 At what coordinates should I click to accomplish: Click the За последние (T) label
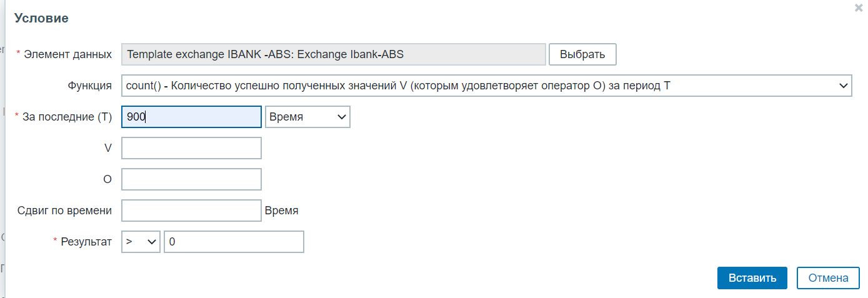[67, 117]
